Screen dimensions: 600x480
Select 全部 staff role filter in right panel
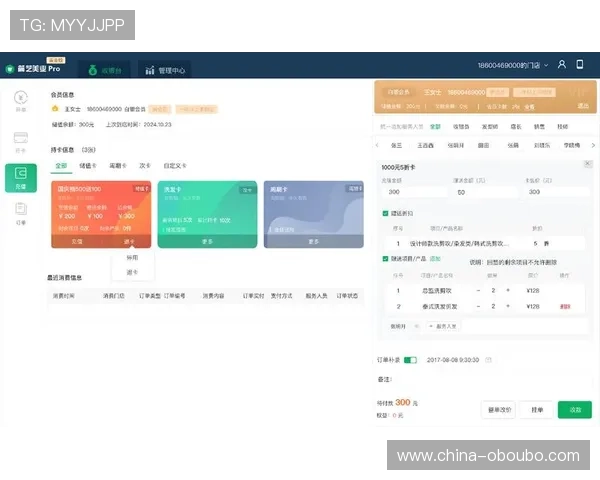(x=435, y=127)
